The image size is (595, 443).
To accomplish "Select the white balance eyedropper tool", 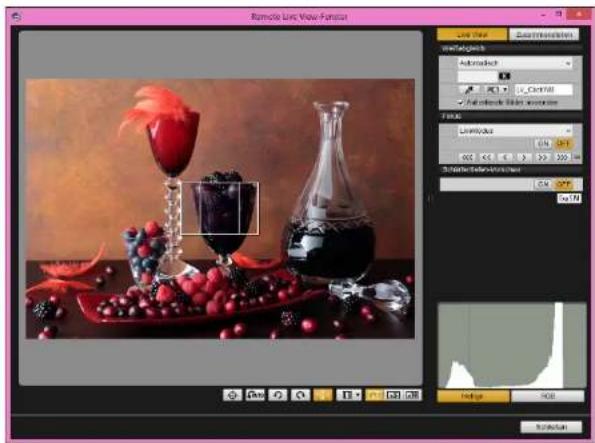I will click(469, 90).
